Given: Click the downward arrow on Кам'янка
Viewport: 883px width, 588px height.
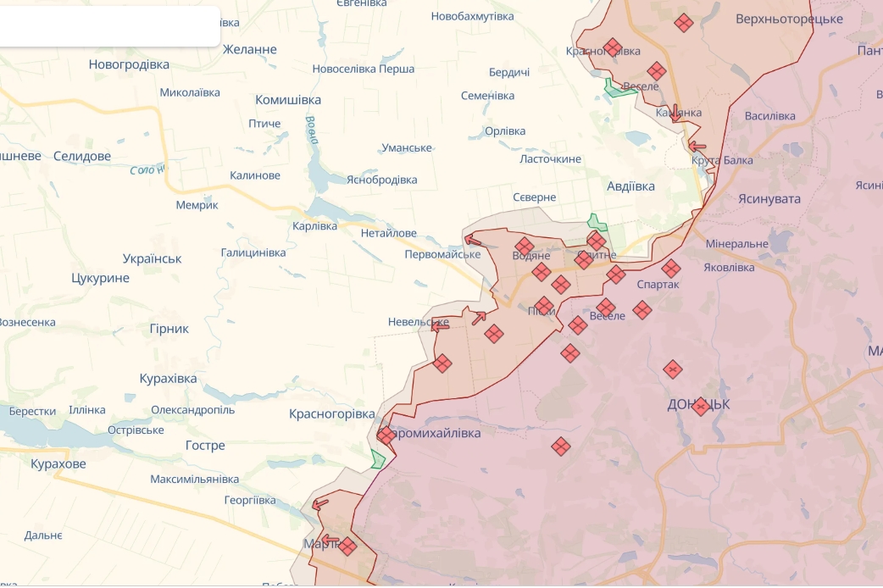Looking at the screenshot, I should point(675,114).
